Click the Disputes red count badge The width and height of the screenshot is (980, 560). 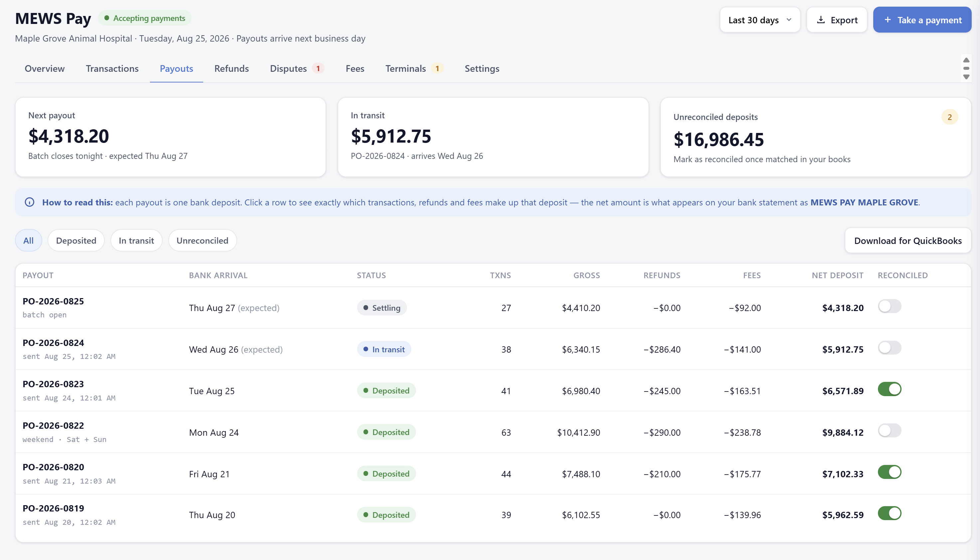[x=318, y=68]
